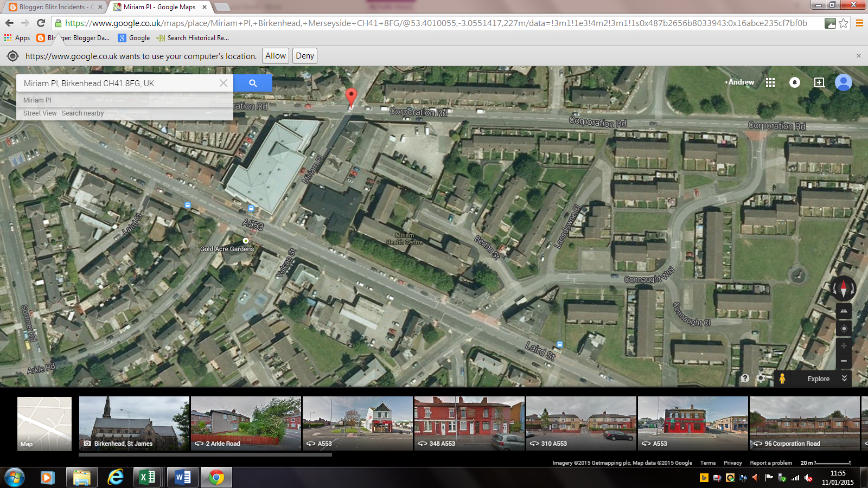
Task: Open the 2 Arkle Road Street View thumbnail
Action: [x=246, y=423]
